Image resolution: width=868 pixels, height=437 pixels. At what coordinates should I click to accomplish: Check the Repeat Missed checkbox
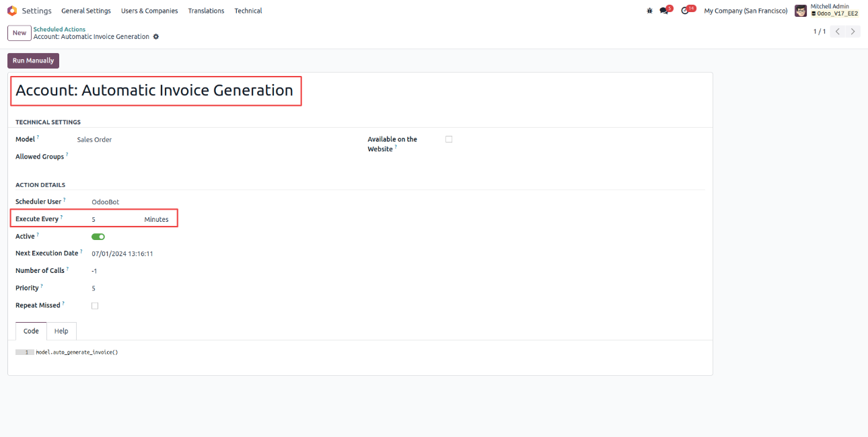(x=95, y=306)
